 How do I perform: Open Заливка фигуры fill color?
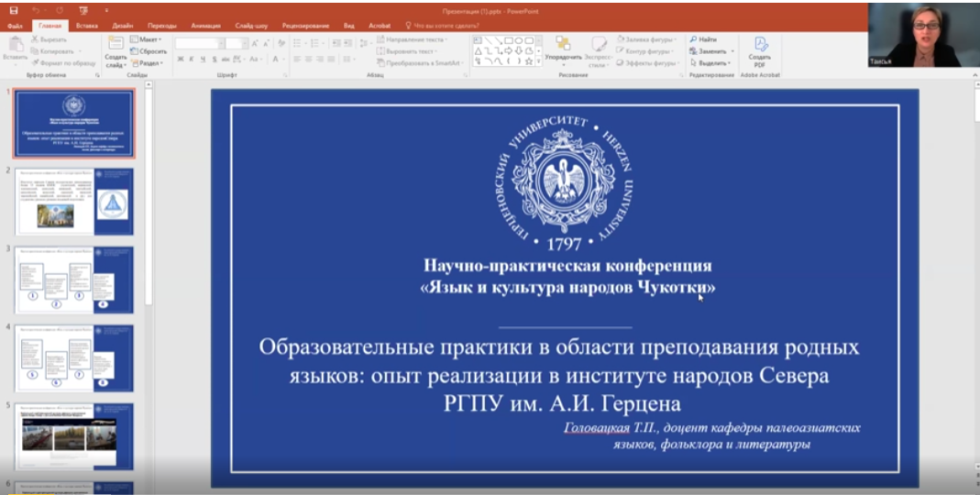click(645, 39)
